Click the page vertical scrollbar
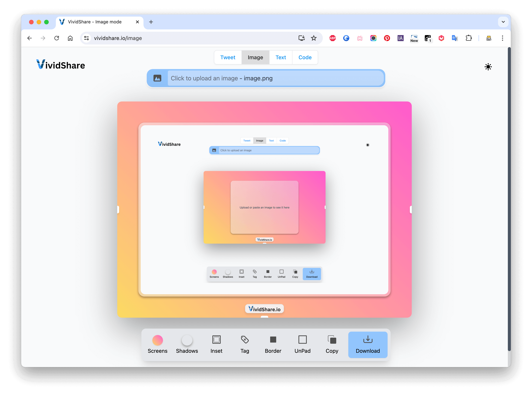The image size is (532, 395). tap(509, 199)
